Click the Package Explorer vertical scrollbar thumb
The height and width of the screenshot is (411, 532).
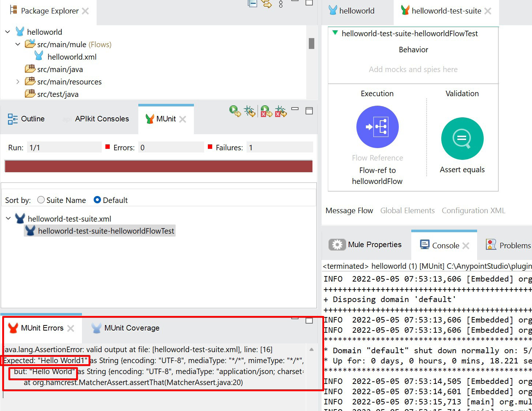point(311,44)
